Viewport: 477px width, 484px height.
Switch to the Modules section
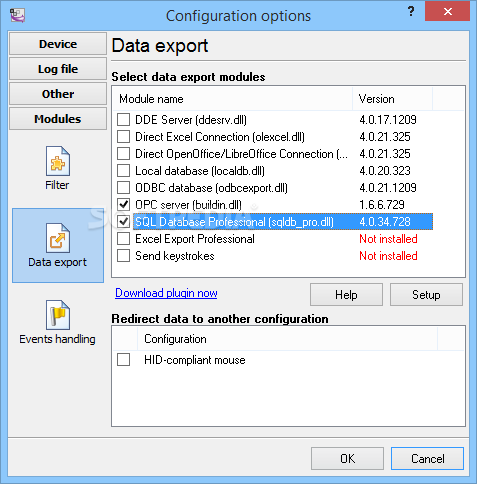(58, 119)
